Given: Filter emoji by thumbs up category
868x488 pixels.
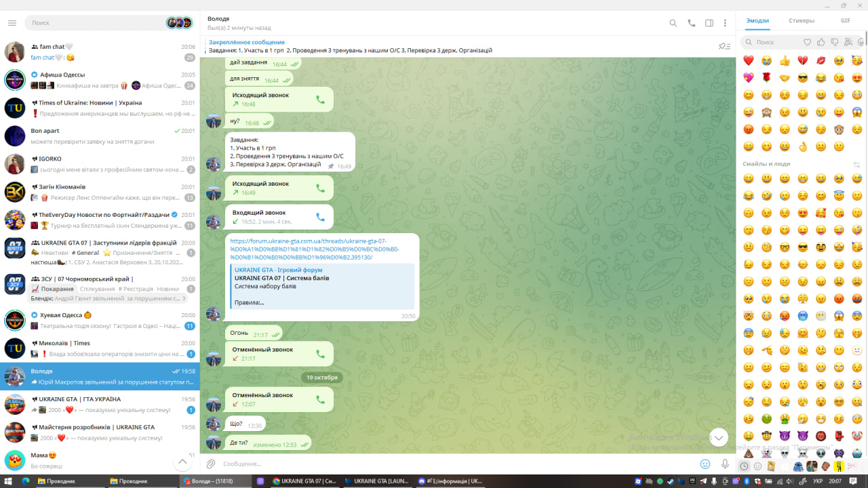Looking at the screenshot, I should pos(821,42).
